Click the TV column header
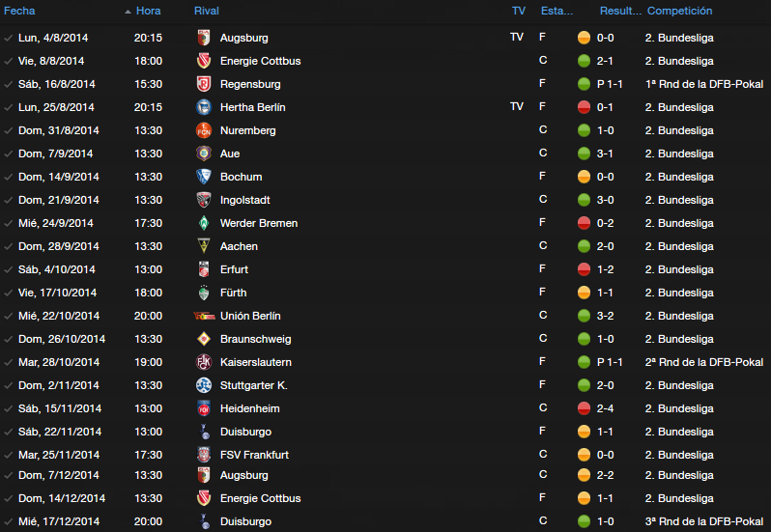The image size is (771, 532). pos(518,11)
